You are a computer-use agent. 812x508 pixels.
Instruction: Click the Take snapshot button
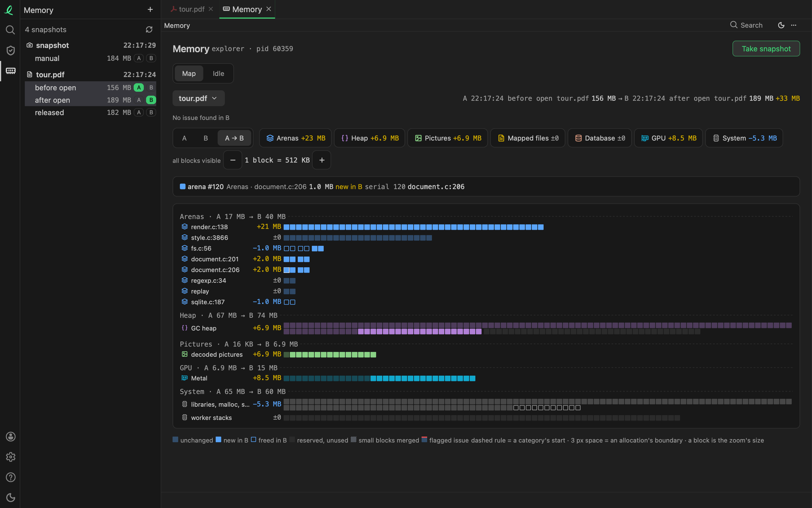point(766,49)
